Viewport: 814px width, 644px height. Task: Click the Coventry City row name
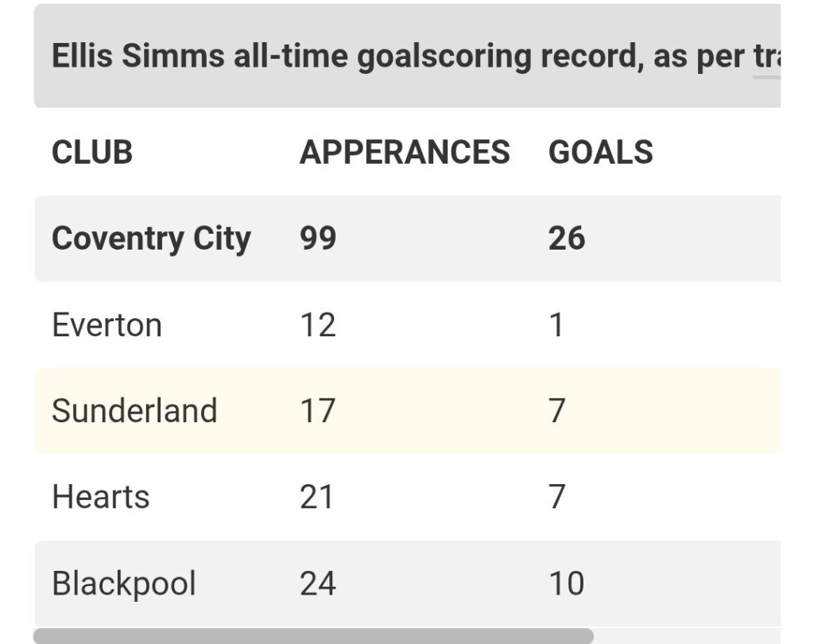point(151,239)
